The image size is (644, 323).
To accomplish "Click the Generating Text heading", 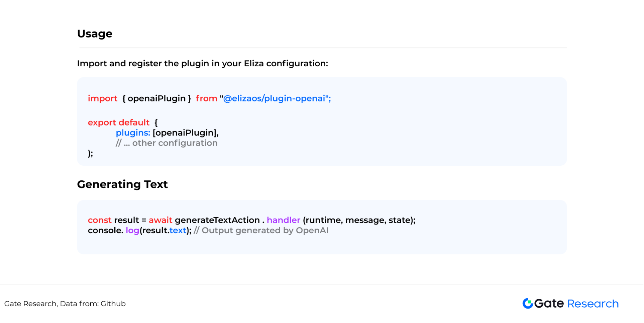I will [x=122, y=184].
